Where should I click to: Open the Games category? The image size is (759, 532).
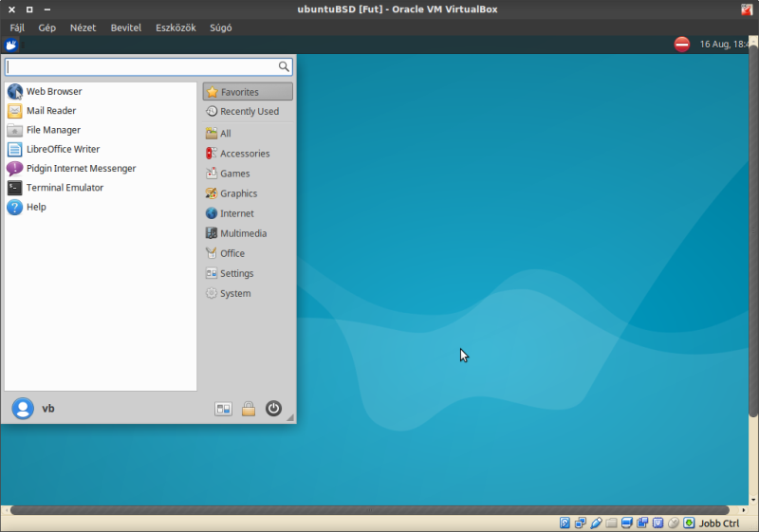pos(248,174)
